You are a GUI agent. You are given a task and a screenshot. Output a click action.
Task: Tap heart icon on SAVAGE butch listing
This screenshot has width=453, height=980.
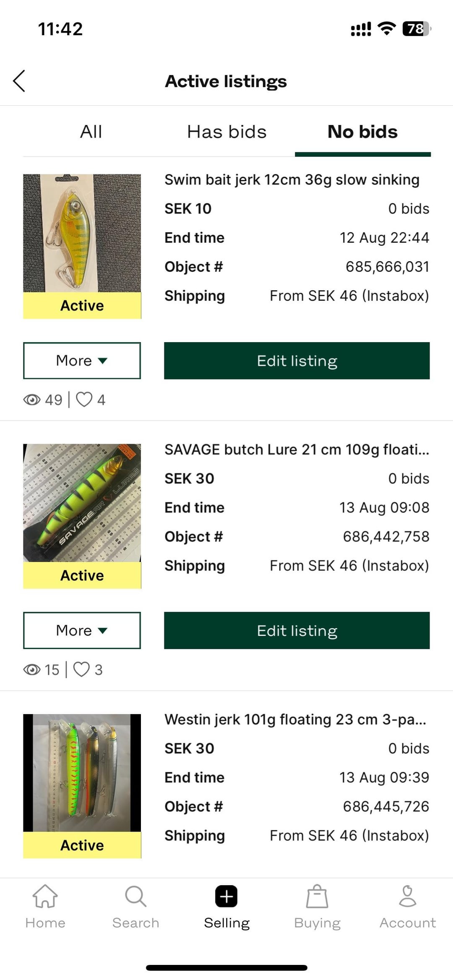[81, 669]
